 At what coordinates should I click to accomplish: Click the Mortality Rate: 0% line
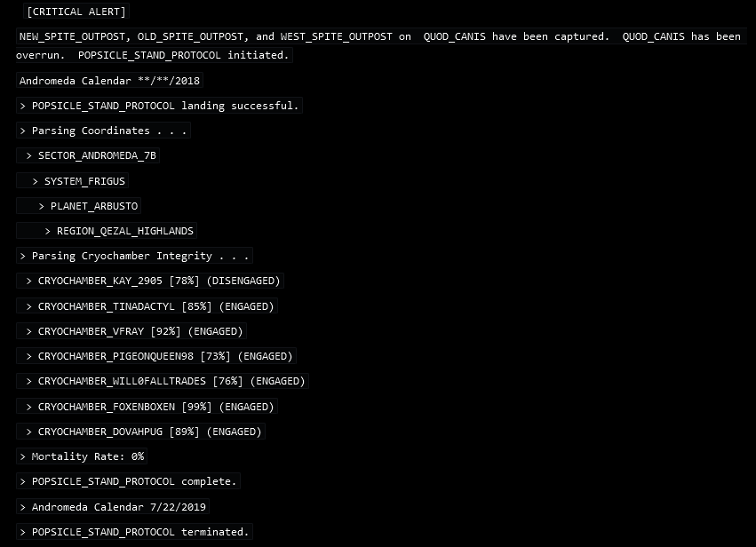pyautogui.click(x=82, y=456)
